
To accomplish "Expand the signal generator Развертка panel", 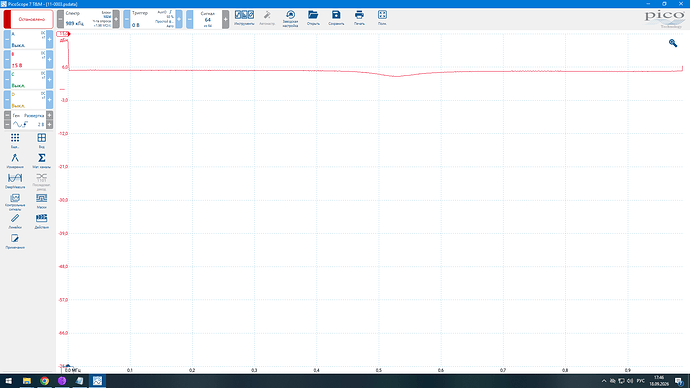I will point(28,120).
